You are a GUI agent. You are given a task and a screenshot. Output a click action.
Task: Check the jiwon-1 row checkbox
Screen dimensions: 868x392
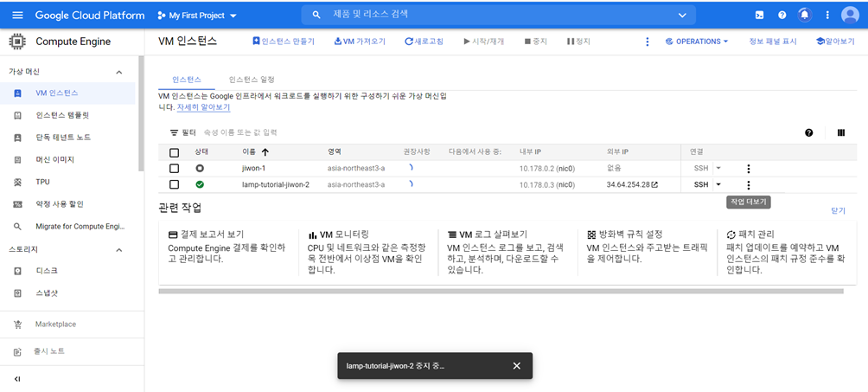[x=175, y=169]
